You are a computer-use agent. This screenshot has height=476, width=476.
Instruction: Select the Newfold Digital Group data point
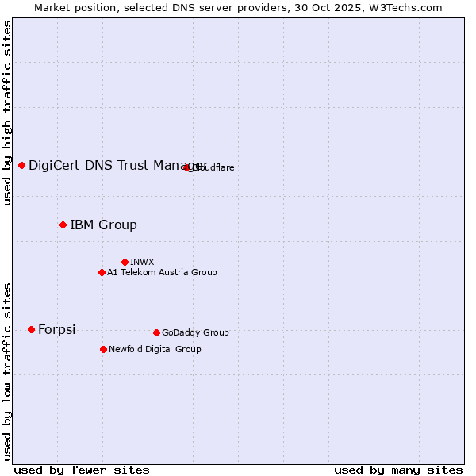click(103, 349)
